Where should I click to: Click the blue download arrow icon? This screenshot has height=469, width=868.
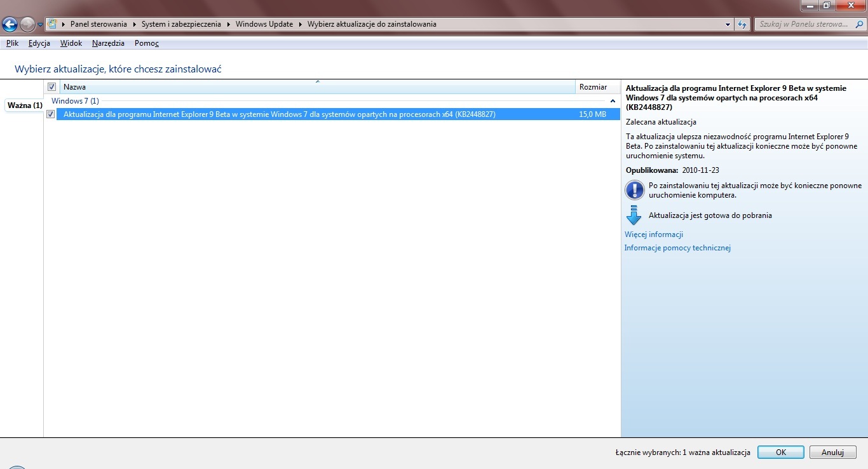pos(634,215)
